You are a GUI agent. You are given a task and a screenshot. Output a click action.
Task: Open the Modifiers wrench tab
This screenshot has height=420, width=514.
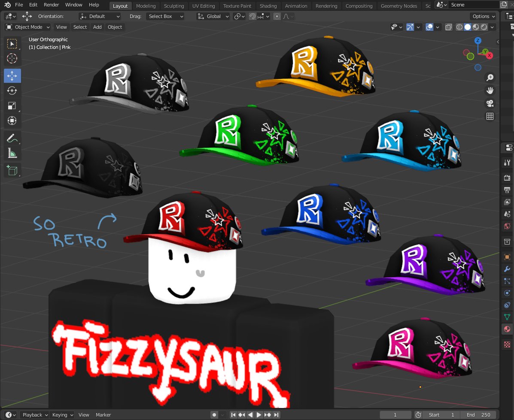(x=507, y=269)
